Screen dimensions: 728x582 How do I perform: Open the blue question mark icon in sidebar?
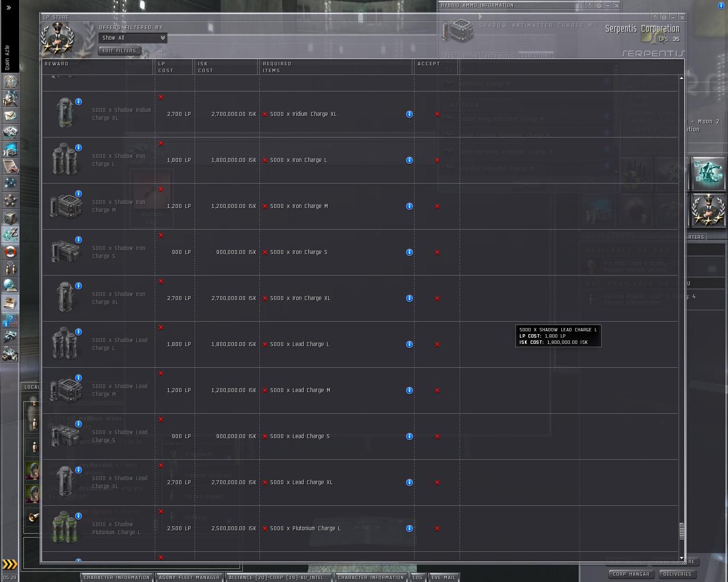tap(10, 320)
